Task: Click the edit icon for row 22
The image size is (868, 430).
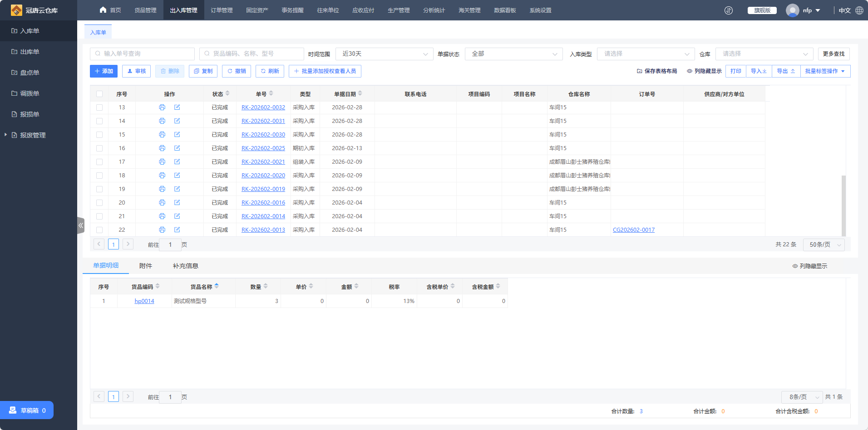Action: pos(177,230)
